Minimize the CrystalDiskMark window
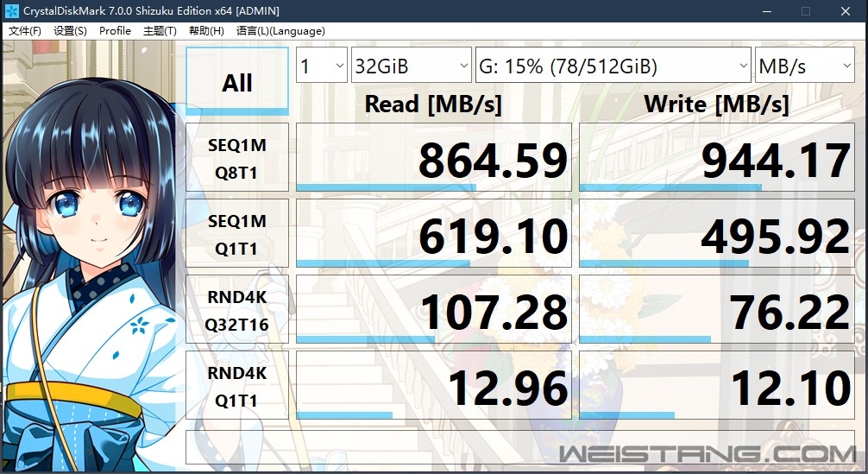 coord(767,11)
